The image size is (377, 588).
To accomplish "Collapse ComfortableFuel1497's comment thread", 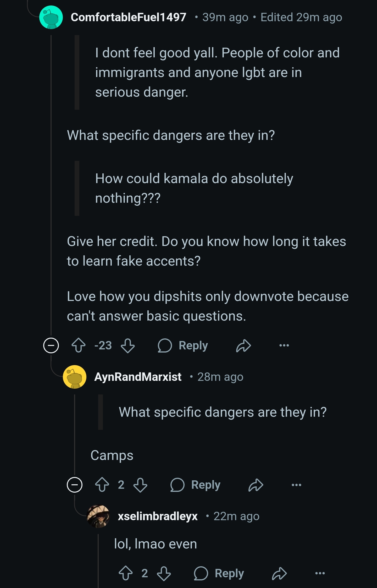I will 51,345.
